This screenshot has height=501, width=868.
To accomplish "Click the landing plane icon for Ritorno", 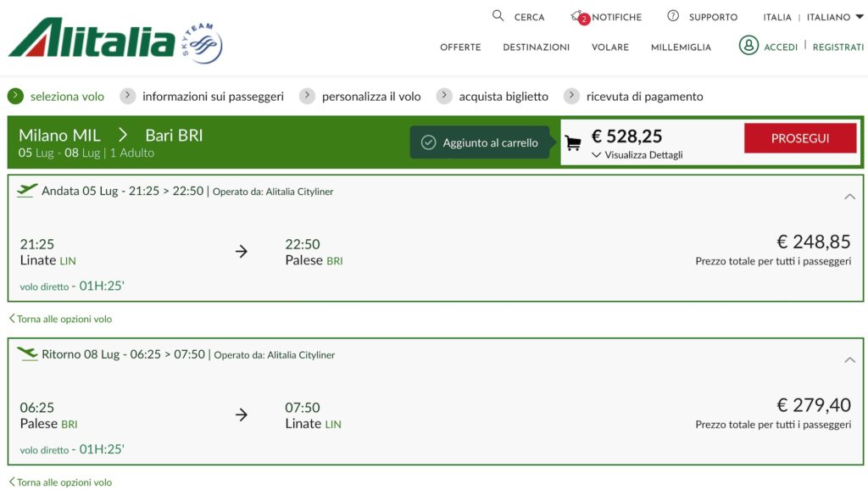I will [x=27, y=353].
